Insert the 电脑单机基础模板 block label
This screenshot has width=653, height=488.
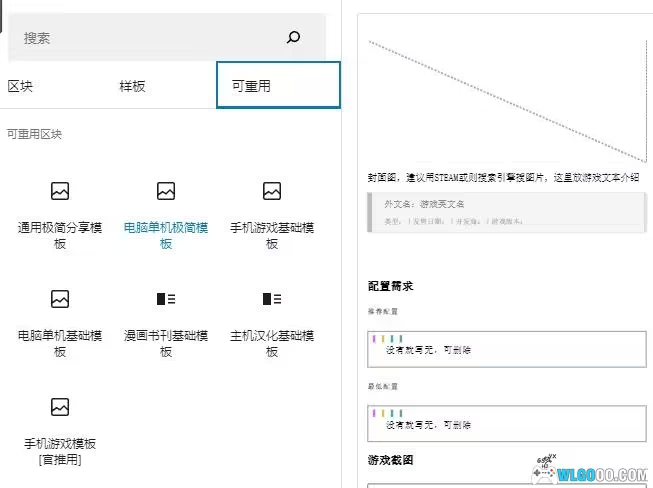click(x=60, y=344)
